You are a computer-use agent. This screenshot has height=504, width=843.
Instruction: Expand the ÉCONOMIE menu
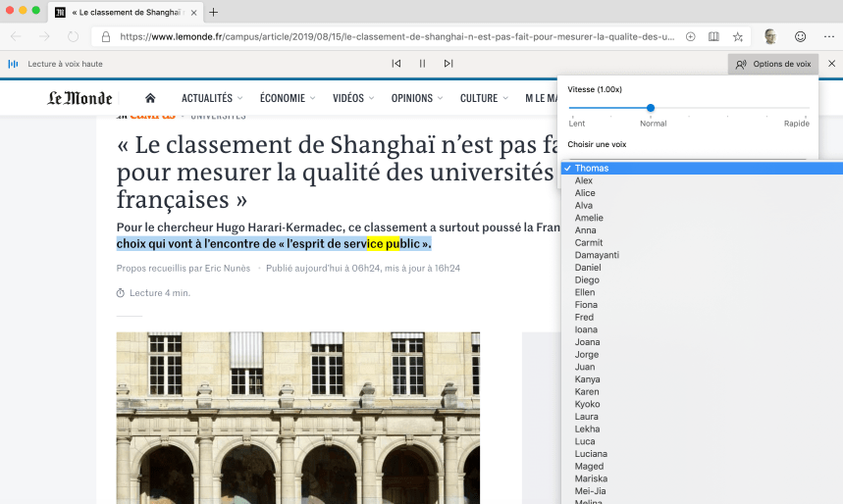coord(288,98)
